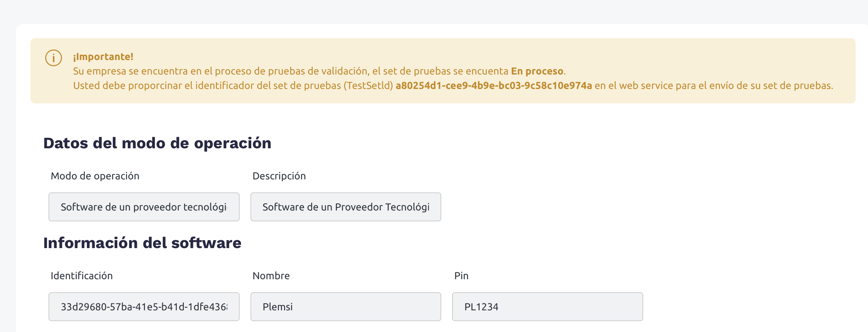The image size is (868, 332).
Task: Click the 'En proceso' status text
Action: coord(537,71)
